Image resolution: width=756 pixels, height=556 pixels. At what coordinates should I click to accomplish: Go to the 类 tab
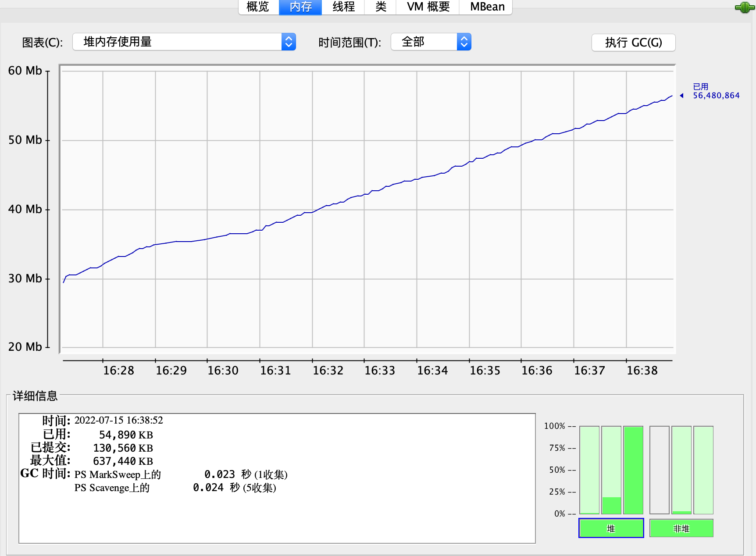(381, 7)
